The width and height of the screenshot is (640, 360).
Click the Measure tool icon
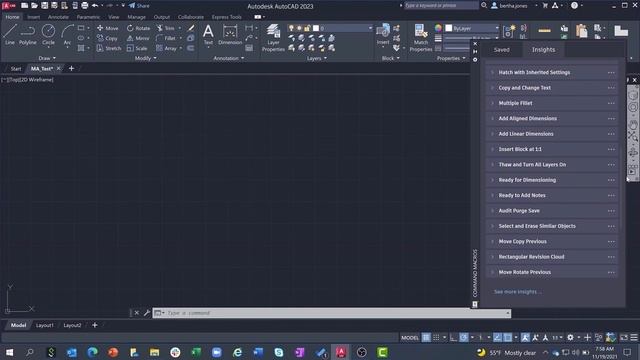tap(544, 31)
